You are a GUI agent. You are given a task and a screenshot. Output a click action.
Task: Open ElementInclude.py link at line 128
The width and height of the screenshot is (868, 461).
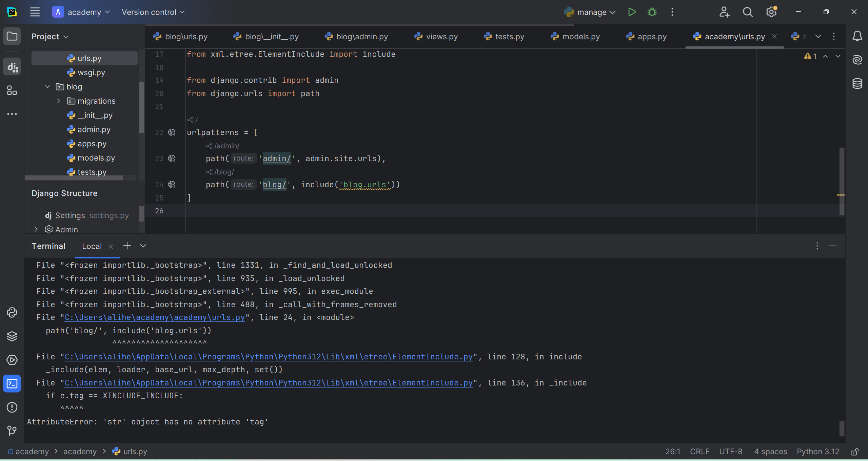[269, 357]
